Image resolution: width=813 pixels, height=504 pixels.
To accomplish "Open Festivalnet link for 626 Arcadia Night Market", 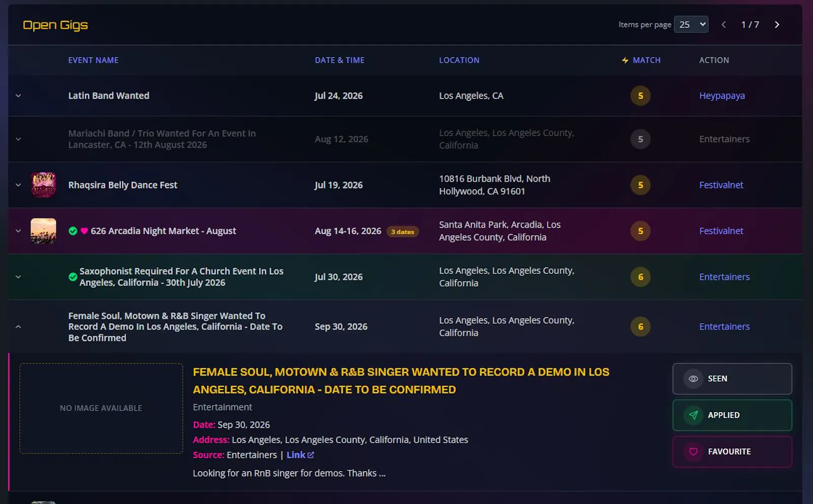I will (721, 231).
